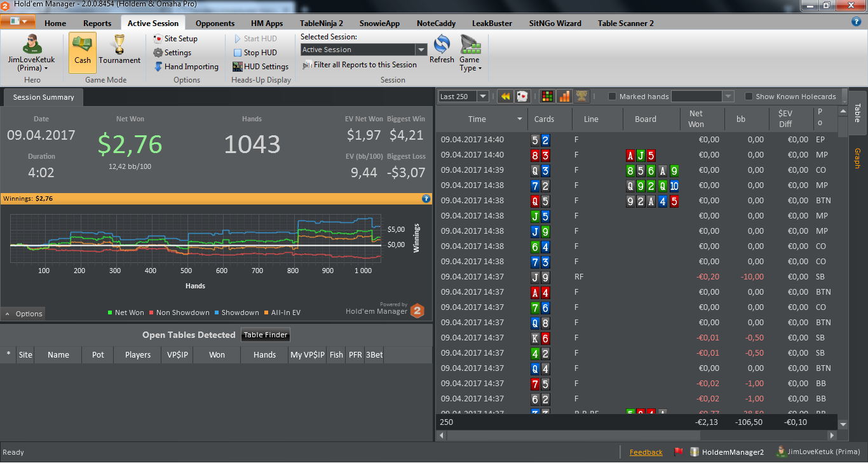Click the blue help icon on Winnings bar

[426, 199]
